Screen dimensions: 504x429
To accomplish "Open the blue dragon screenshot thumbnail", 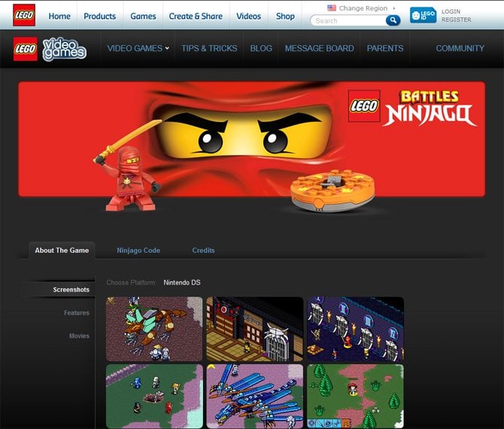I will point(255,396).
